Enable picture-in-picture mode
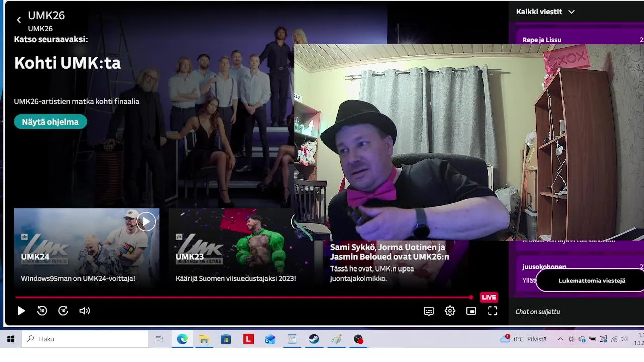 pyautogui.click(x=471, y=311)
